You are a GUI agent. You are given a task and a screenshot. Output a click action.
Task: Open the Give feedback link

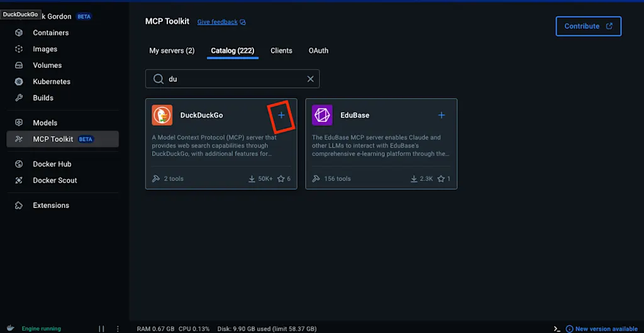(217, 22)
